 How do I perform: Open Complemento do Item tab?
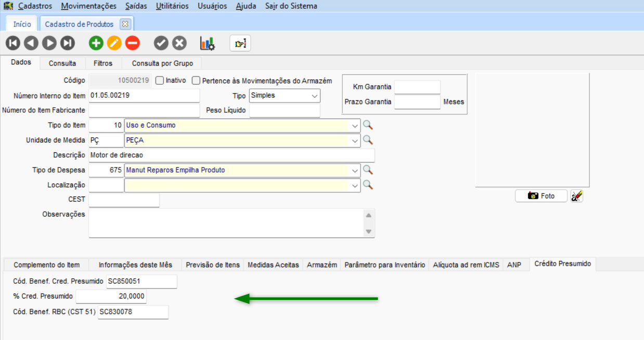click(x=46, y=265)
